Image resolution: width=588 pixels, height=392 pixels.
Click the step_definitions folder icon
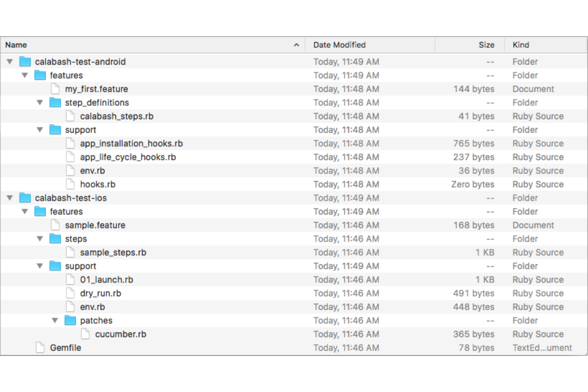55,102
